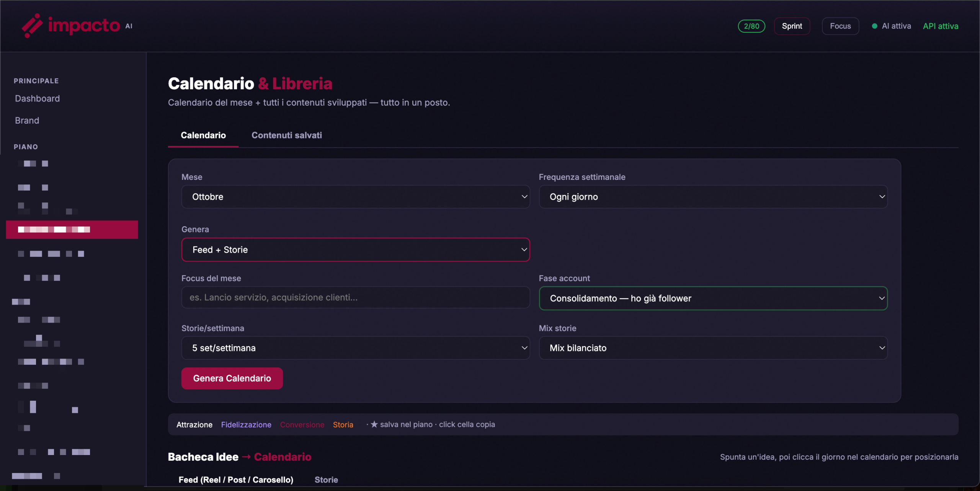980x491 pixels.
Task: Open the Mix storie dropdown
Action: (713, 348)
